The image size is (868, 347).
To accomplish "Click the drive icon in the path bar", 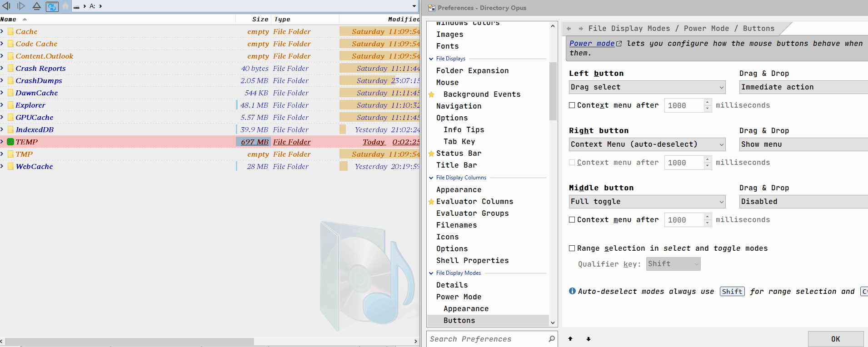I will coord(76,7).
